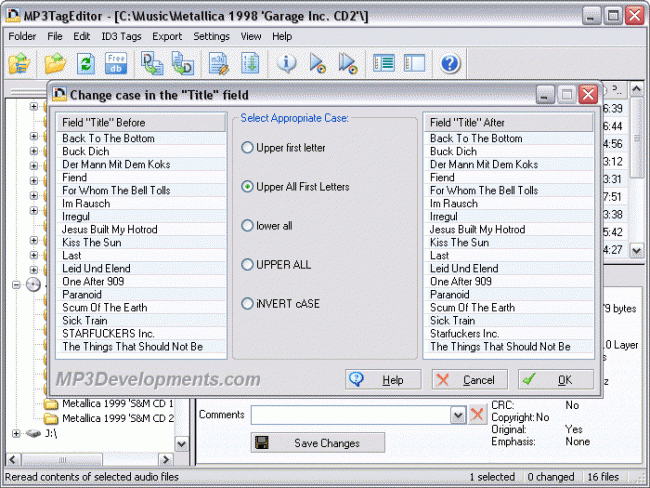
Task: Expand the J:\ drive node
Action: [x=16, y=434]
